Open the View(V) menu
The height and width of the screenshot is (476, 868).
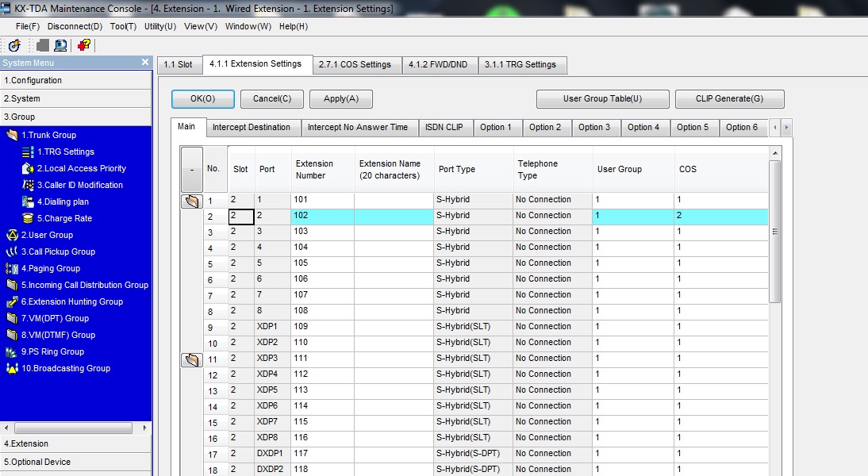pyautogui.click(x=201, y=26)
